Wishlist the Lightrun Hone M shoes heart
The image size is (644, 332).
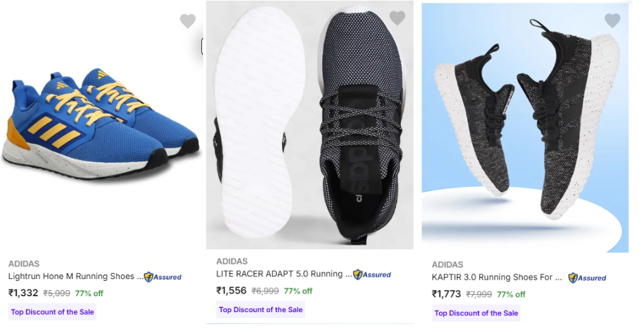click(x=188, y=21)
